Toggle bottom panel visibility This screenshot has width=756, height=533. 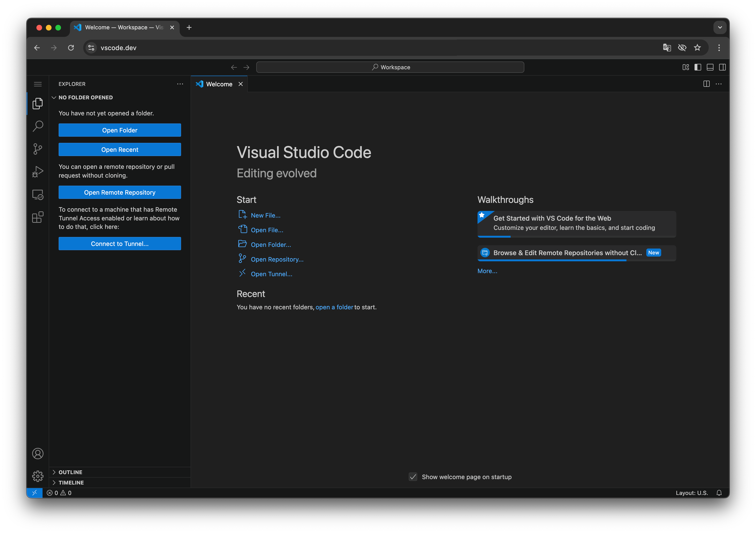pyautogui.click(x=710, y=67)
